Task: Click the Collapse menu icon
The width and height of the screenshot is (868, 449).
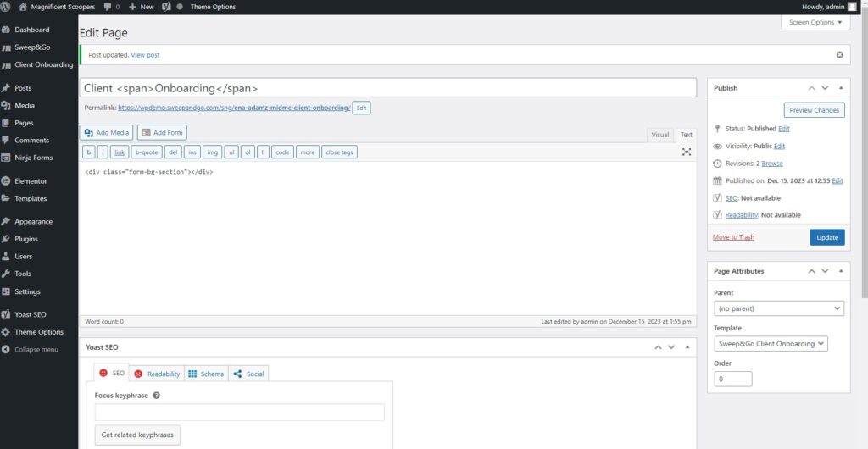Action: click(x=7, y=349)
